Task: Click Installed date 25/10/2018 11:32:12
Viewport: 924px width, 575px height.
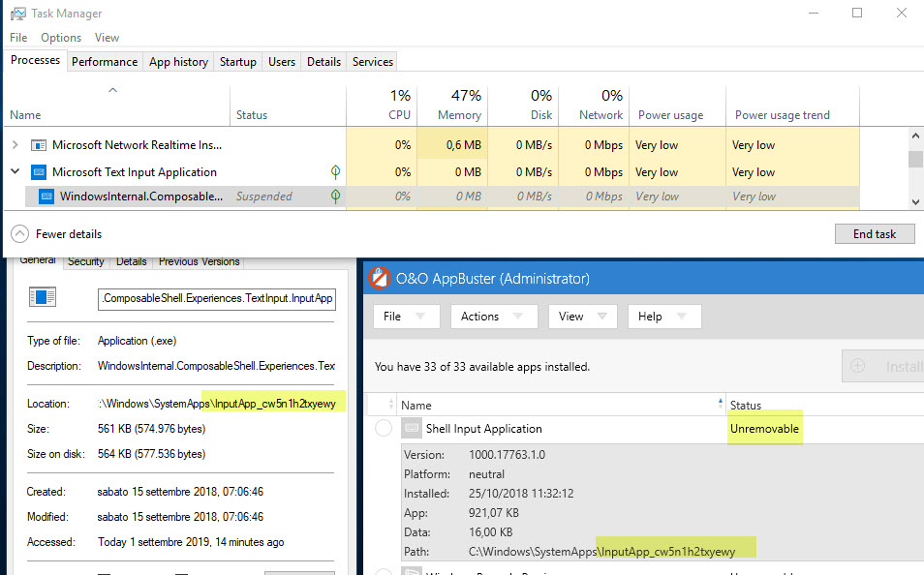Action: [521, 493]
